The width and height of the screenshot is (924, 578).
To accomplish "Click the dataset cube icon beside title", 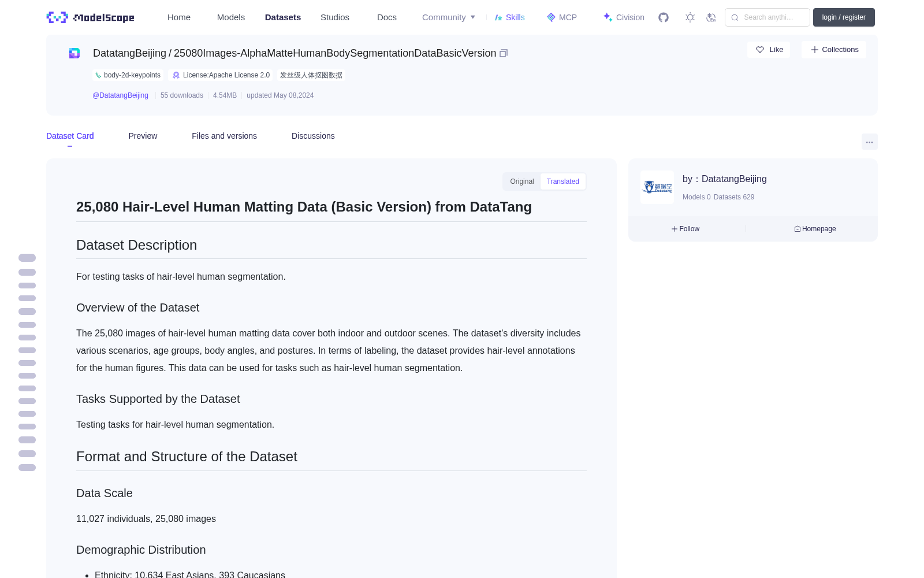I will (x=74, y=53).
